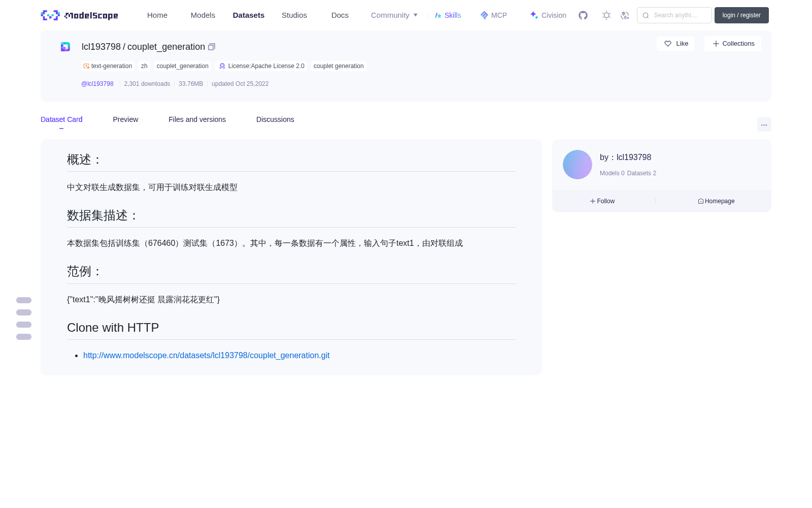Jump to second outline marker on left
The height and width of the screenshot is (508, 812).
pyautogui.click(x=24, y=312)
